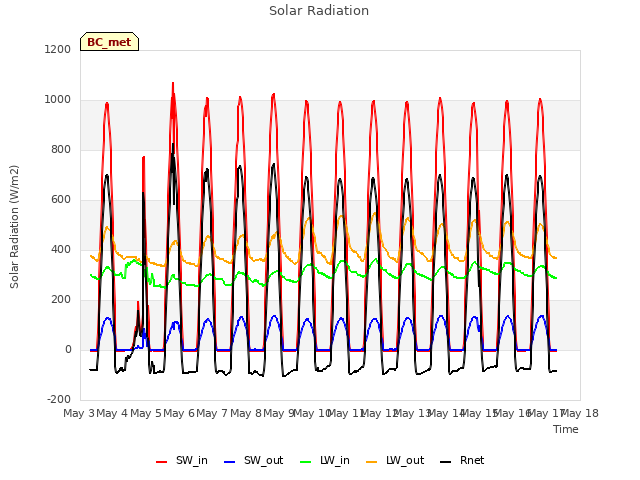Image resolution: width=640 pixels, height=480 pixels.
Task: Click the -200 y-axis tick label
Action: coord(59,399)
